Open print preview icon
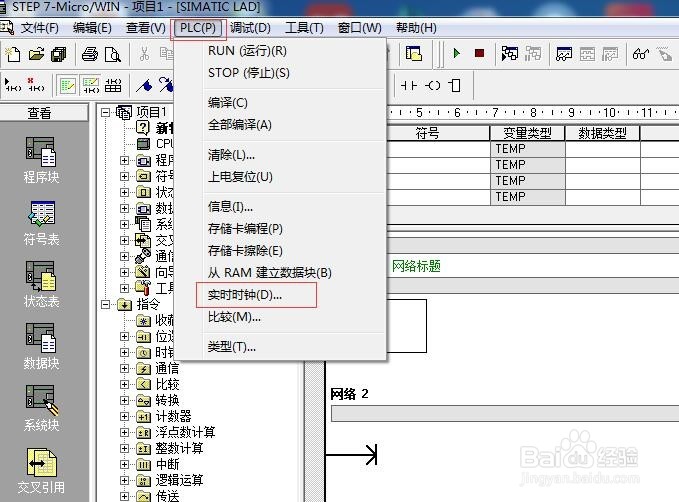 [x=113, y=54]
